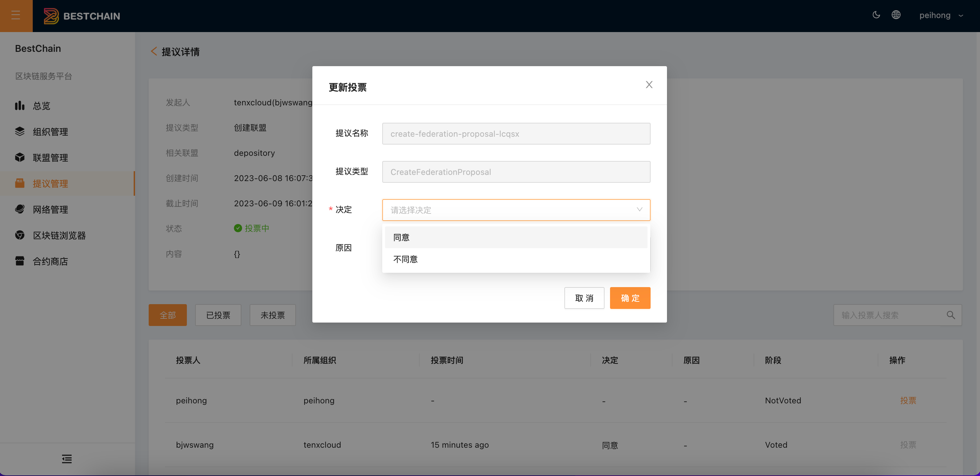The image size is (980, 476).
Task: Click the BESTCHAIN logo
Action: 82,16
